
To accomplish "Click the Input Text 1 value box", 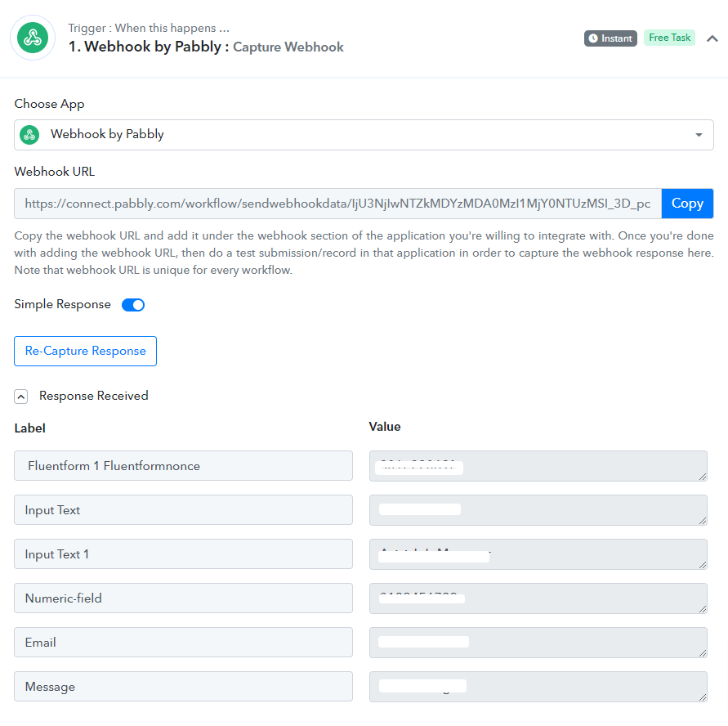I will [538, 554].
